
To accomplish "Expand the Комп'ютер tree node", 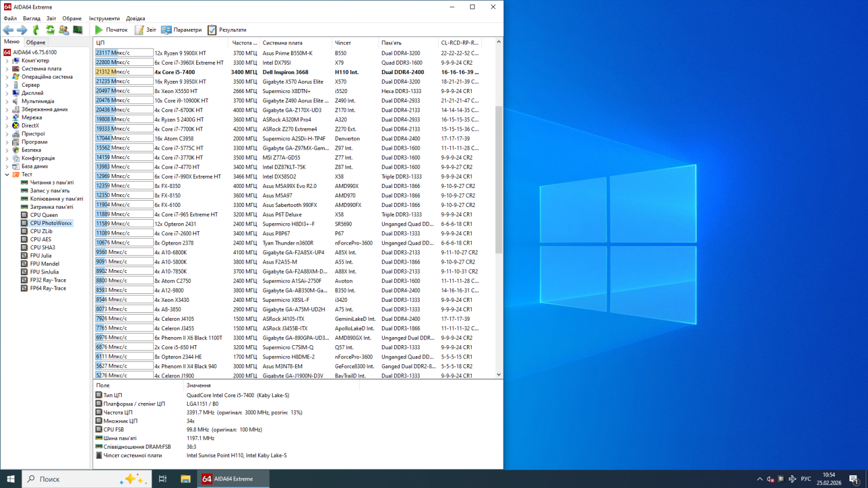I will point(7,61).
